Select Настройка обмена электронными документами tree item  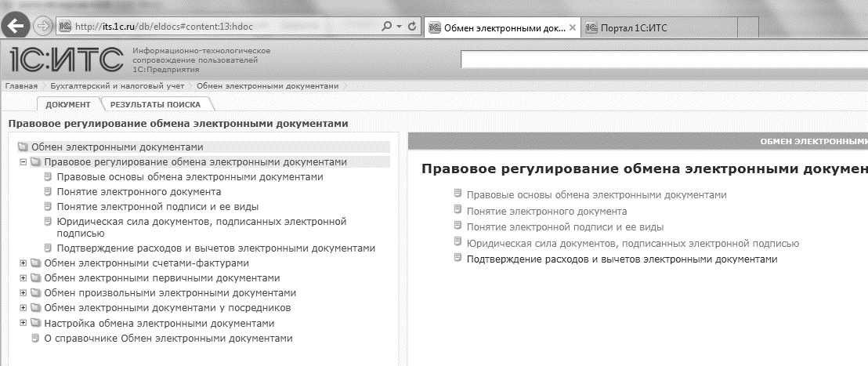click(160, 324)
